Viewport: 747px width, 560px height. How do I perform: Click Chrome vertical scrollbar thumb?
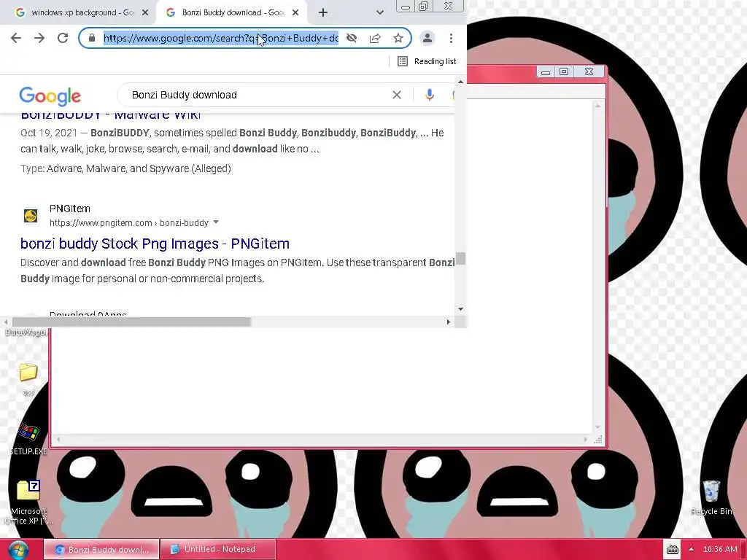coord(461,259)
